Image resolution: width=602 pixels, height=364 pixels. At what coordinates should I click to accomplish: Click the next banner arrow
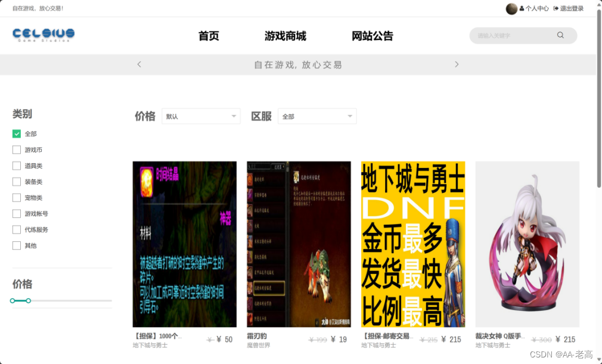click(x=457, y=64)
